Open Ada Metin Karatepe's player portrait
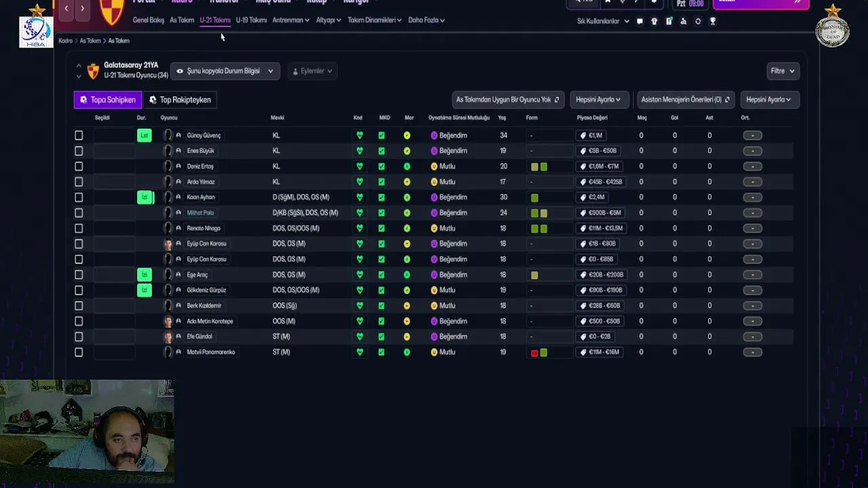This screenshot has width=868, height=488. (x=168, y=321)
